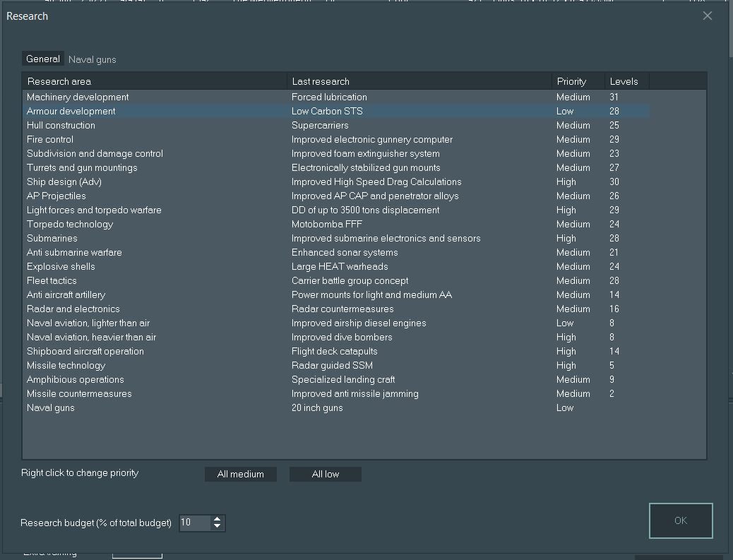Select Amphibious operations row
The height and width of the screenshot is (560, 733).
[336, 379]
